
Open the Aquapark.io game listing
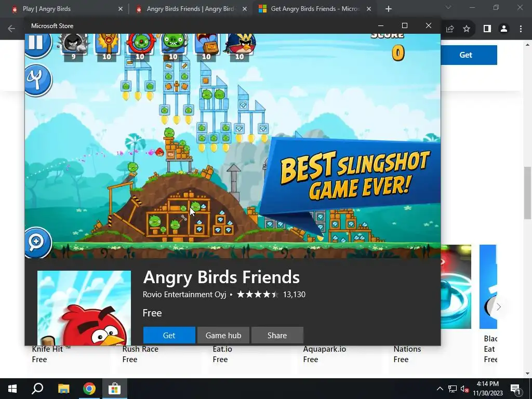pyautogui.click(x=324, y=349)
